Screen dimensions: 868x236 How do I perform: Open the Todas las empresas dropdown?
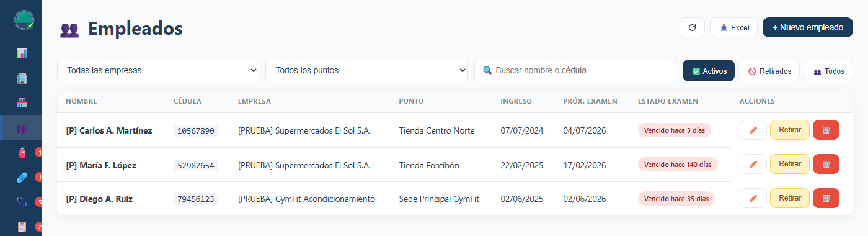tap(158, 70)
